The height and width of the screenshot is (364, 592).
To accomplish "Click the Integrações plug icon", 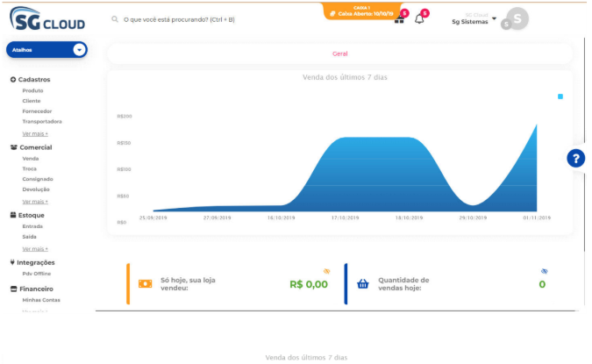I will point(12,262).
